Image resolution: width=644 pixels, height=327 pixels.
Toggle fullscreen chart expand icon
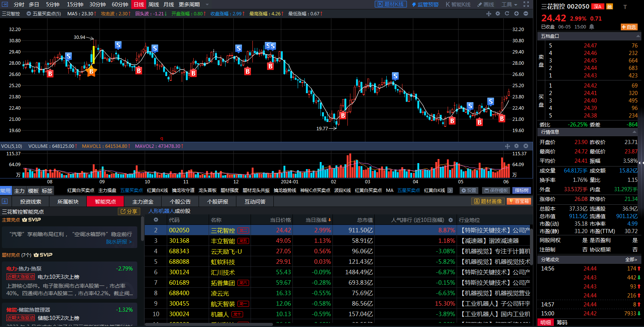pyautogui.click(x=526, y=4)
